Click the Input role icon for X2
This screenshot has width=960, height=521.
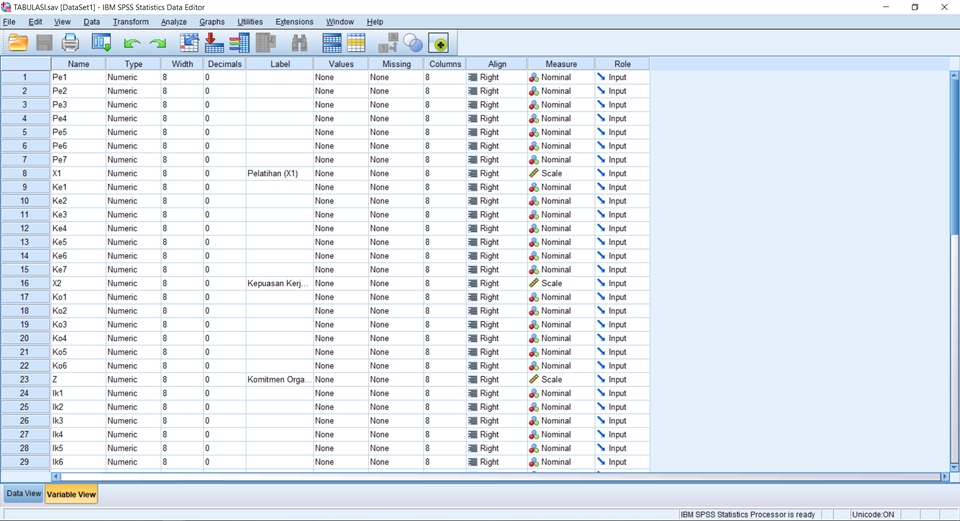601,283
